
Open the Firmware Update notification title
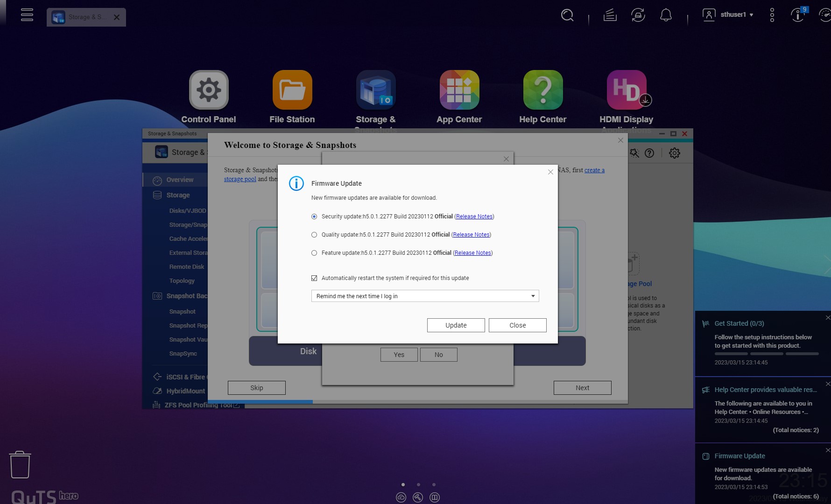[740, 456]
